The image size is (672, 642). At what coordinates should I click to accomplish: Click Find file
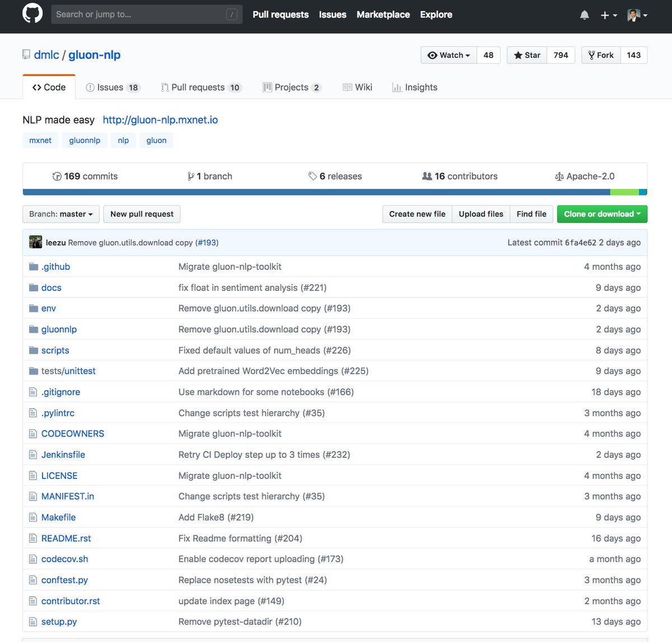531,214
